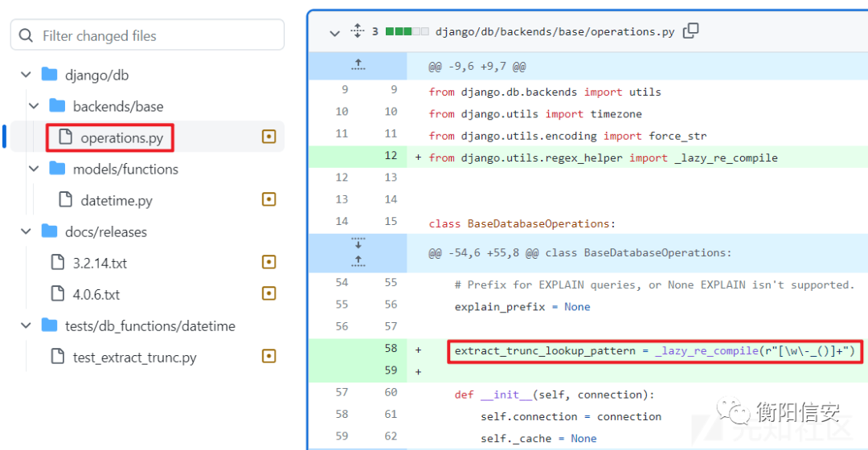Expand up arrow at hunk -54,6 +55,8
This screenshot has width=868, height=450.
click(358, 260)
